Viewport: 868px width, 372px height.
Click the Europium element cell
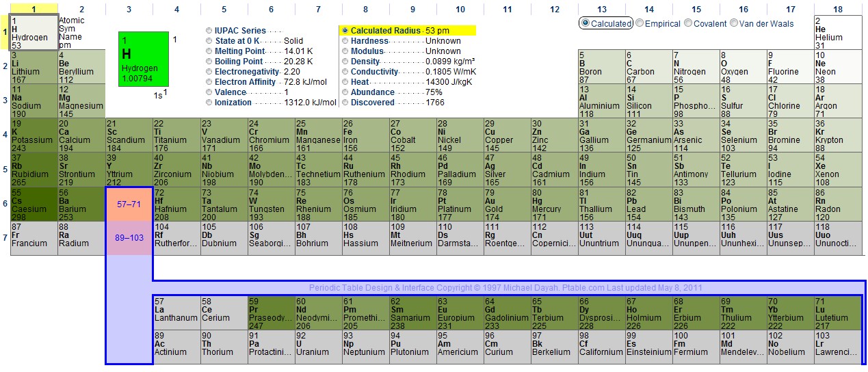(x=460, y=313)
